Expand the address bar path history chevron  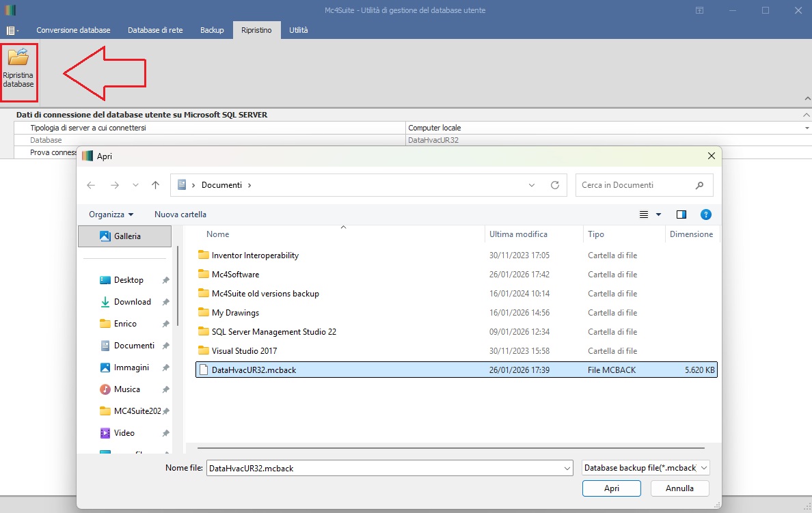click(531, 185)
